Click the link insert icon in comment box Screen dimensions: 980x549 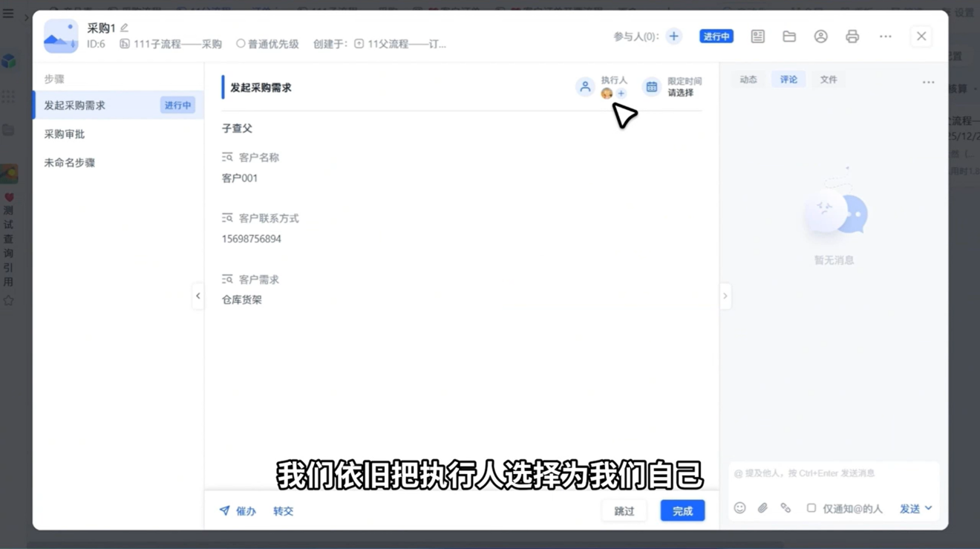tap(785, 508)
